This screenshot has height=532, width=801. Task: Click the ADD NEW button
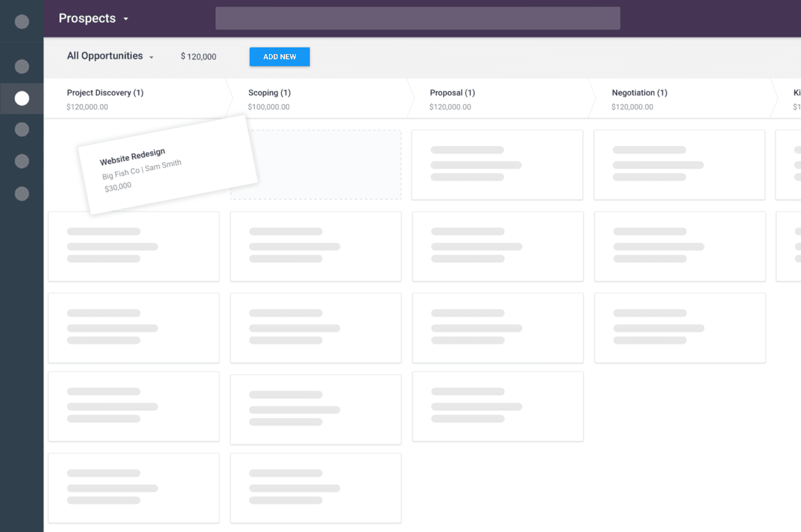point(280,57)
